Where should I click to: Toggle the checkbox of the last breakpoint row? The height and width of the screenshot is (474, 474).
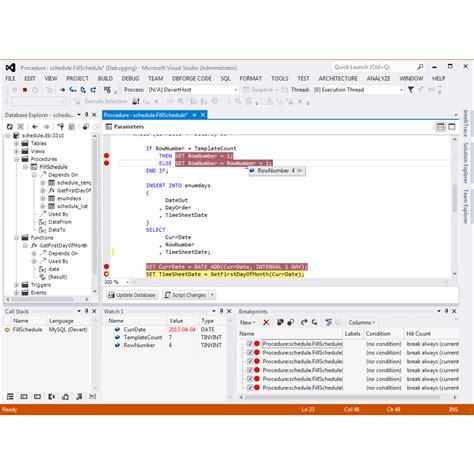249,387
